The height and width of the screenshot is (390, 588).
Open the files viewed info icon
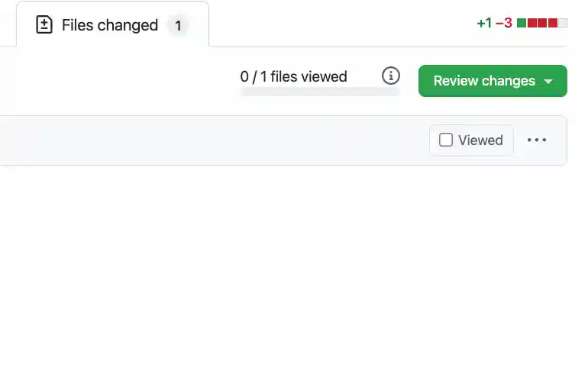(391, 76)
